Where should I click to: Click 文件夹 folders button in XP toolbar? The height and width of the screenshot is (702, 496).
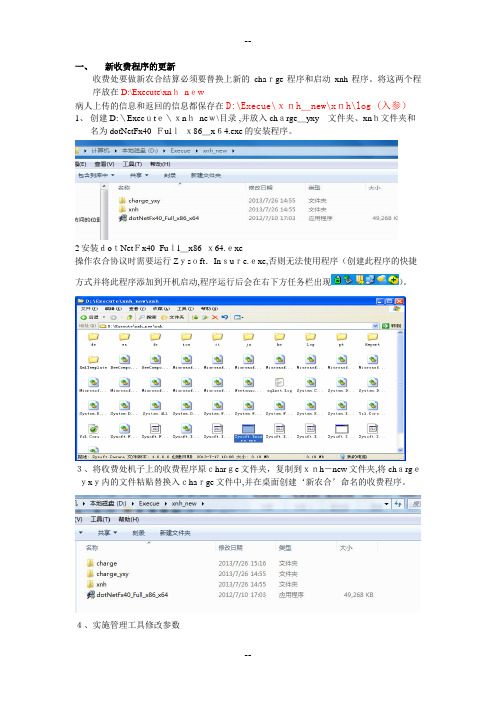click(x=173, y=317)
